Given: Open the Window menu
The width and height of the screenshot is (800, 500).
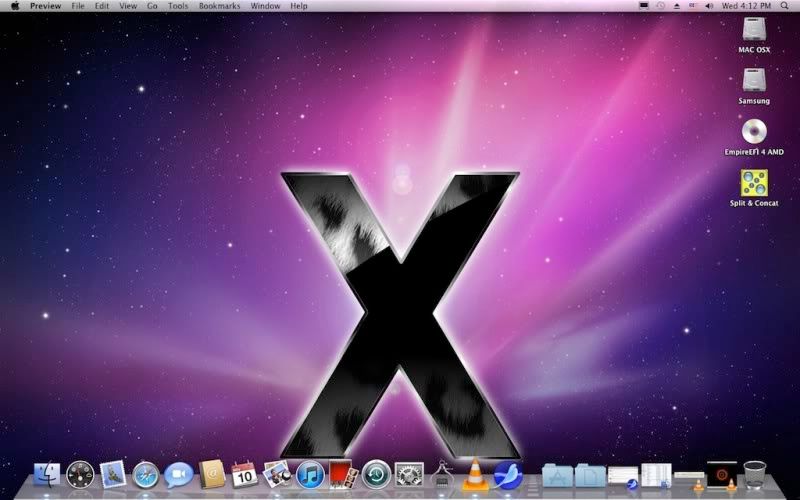Looking at the screenshot, I should coord(265,6).
